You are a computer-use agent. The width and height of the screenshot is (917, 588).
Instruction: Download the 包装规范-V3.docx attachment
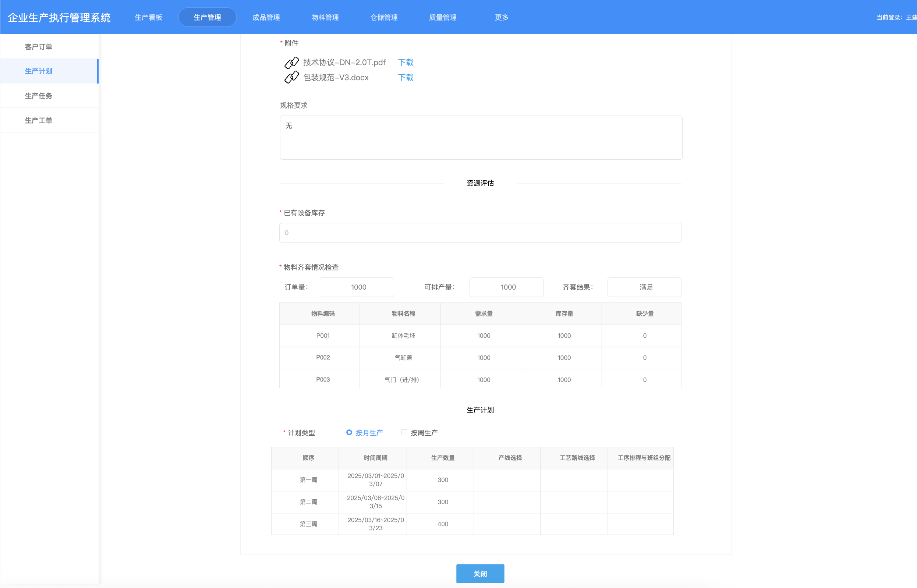coord(406,78)
